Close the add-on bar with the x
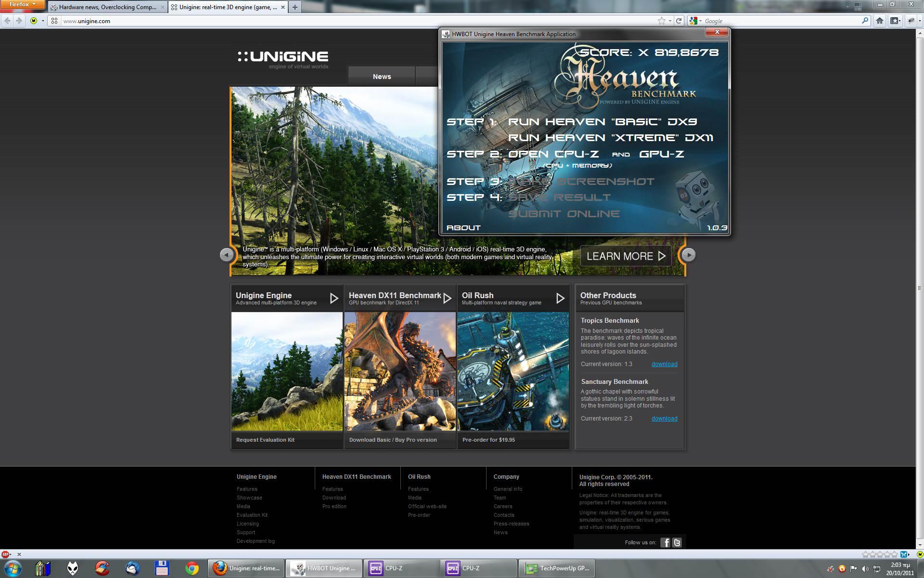Screen dimensions: 924x578 pyautogui.click(x=19, y=554)
